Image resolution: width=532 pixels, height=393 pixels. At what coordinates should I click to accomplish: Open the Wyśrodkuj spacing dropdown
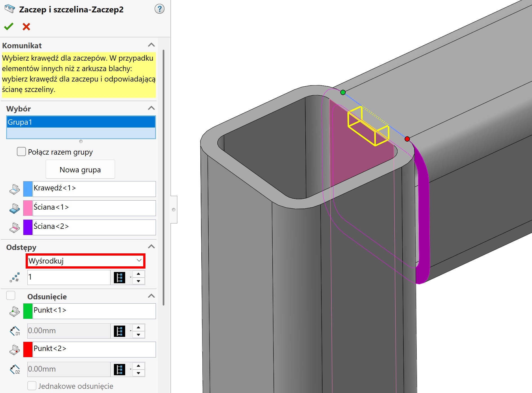[85, 261]
